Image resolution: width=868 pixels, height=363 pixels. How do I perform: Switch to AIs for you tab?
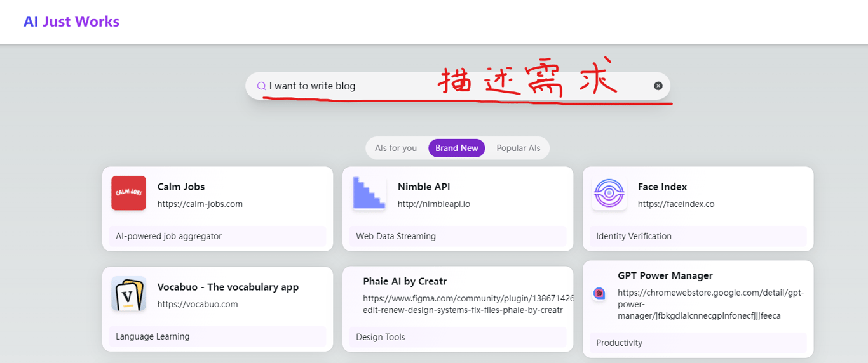[396, 148]
